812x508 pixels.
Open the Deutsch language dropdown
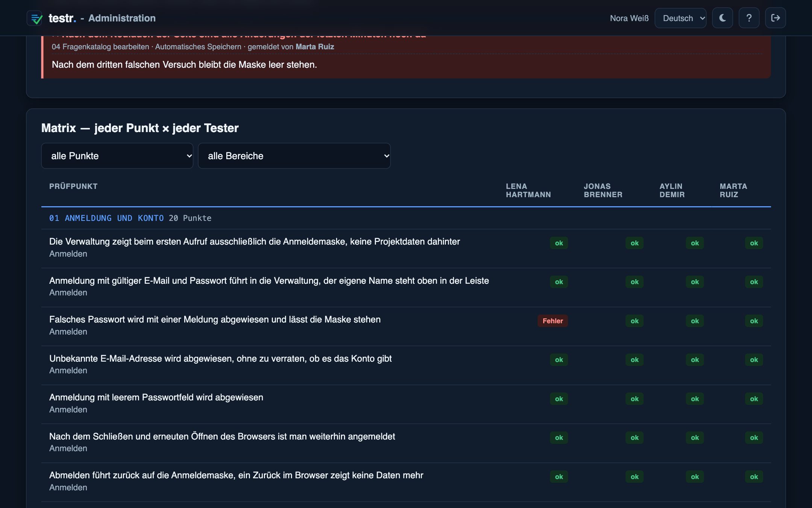(680, 18)
